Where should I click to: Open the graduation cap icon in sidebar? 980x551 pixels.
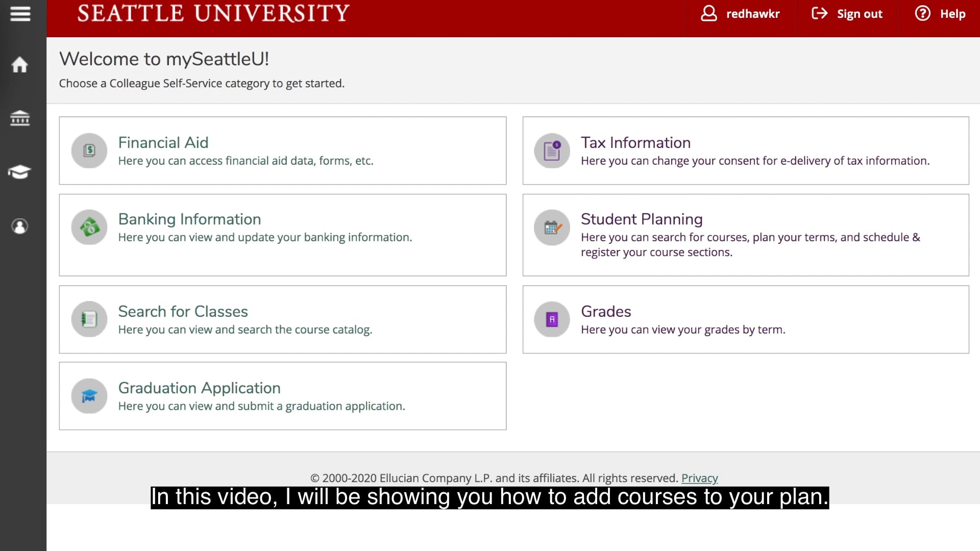[19, 172]
